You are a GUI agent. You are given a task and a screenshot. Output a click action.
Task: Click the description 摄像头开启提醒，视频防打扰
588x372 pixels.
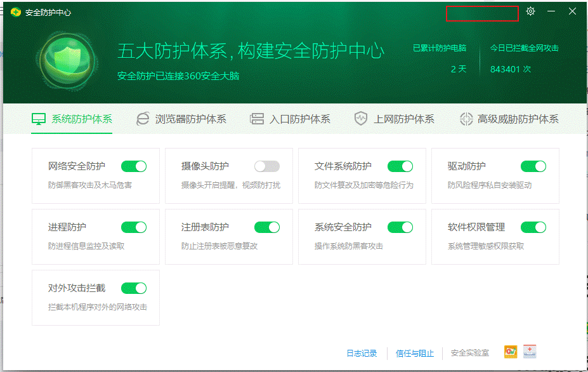[x=231, y=185]
